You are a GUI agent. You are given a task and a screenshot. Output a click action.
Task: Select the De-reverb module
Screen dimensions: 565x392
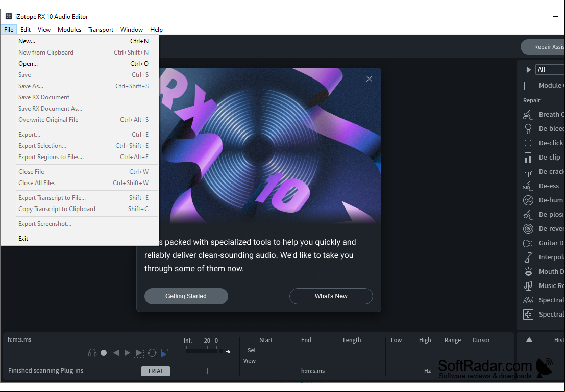(544, 228)
